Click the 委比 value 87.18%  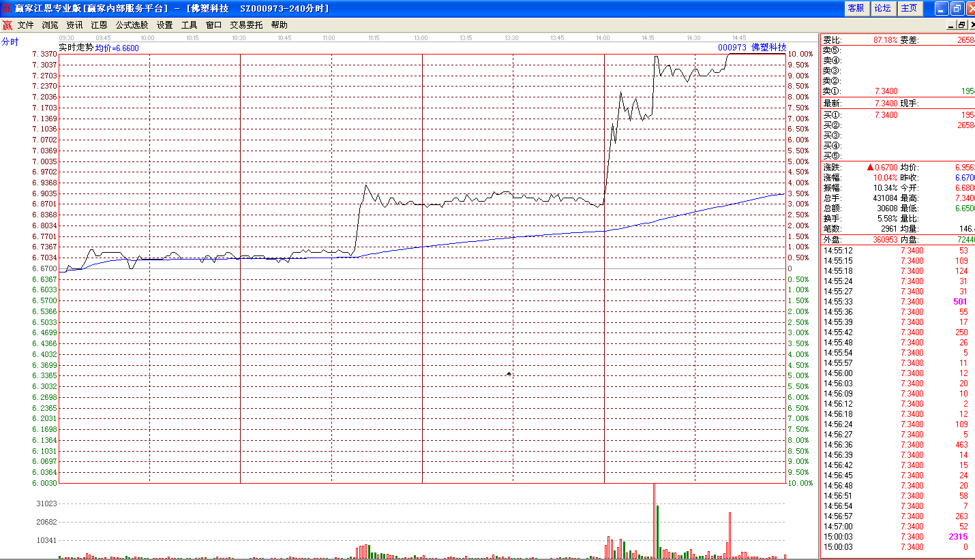click(886, 40)
